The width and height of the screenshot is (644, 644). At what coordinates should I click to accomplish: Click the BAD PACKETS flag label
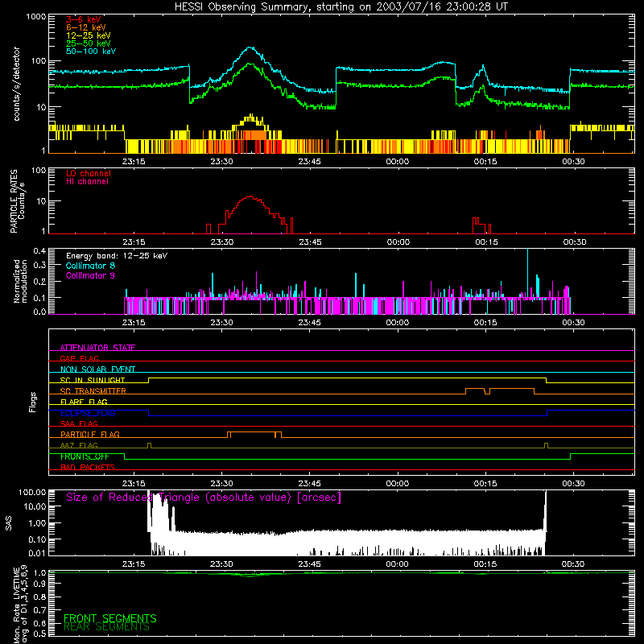(x=88, y=467)
